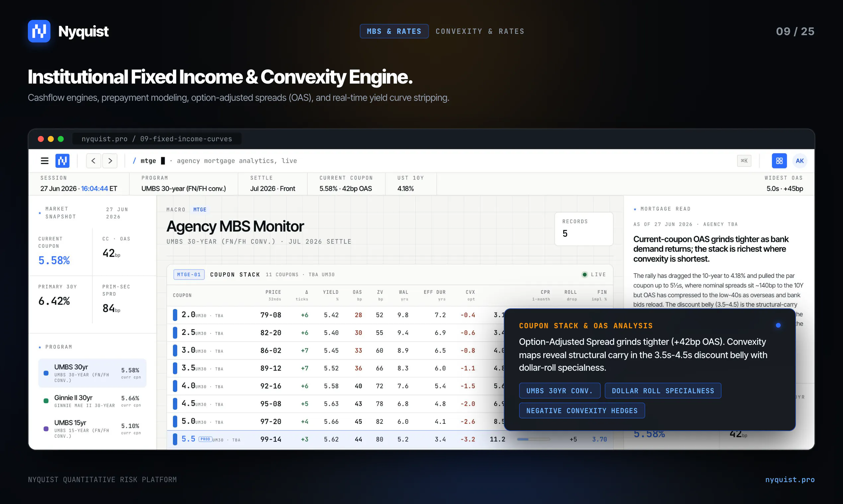Image resolution: width=843 pixels, height=504 pixels.
Task: Sort by the PRICE column header
Action: coord(273,295)
